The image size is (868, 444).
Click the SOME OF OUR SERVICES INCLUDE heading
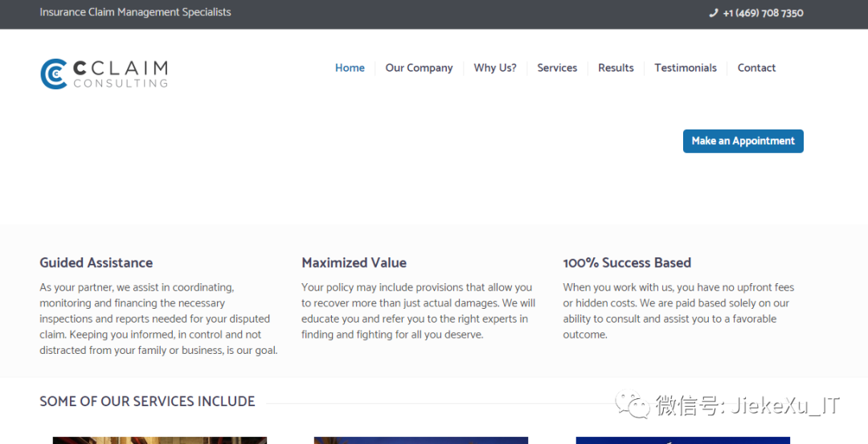[x=147, y=401]
